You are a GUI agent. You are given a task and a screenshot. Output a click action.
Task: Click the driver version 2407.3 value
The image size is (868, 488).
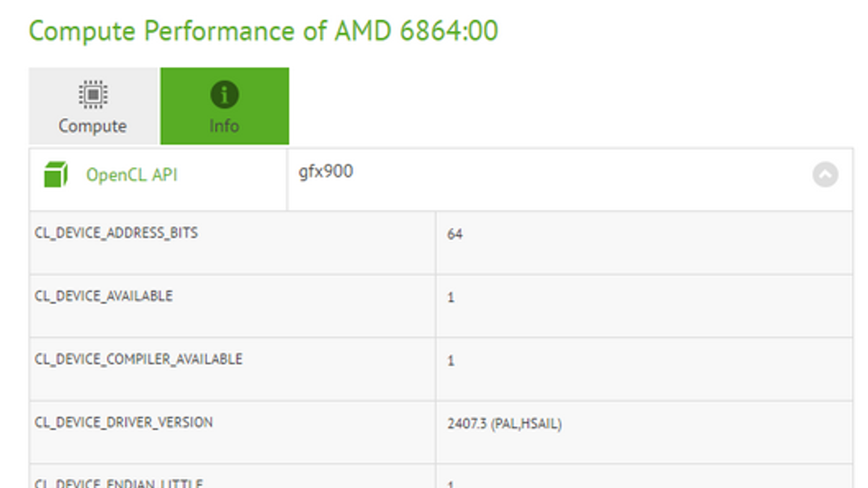[x=504, y=423]
